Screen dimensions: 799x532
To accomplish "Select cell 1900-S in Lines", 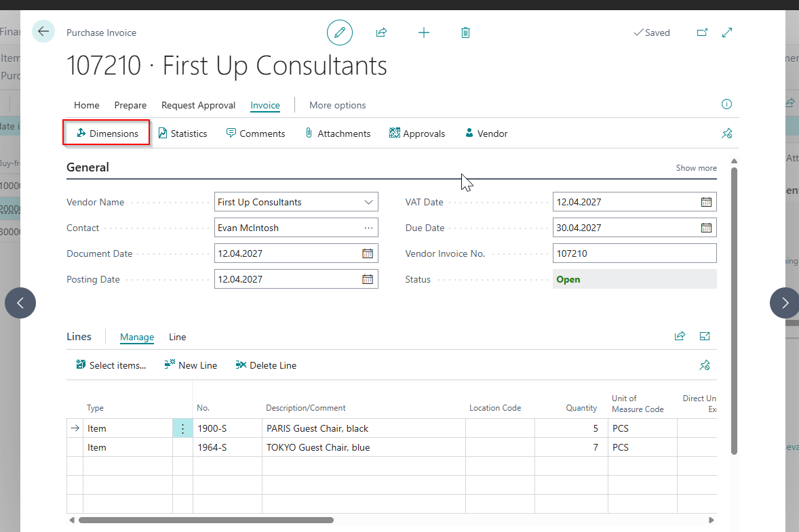I will [x=227, y=429].
